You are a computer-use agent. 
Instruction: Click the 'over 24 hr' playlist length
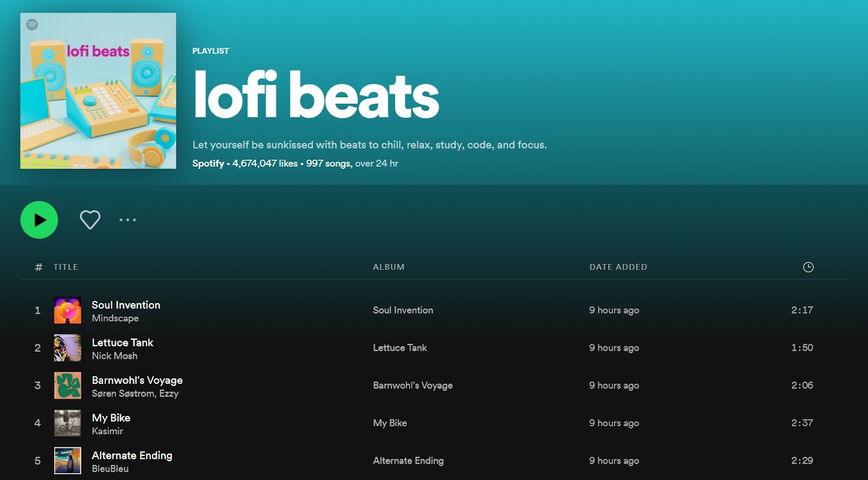pos(376,163)
